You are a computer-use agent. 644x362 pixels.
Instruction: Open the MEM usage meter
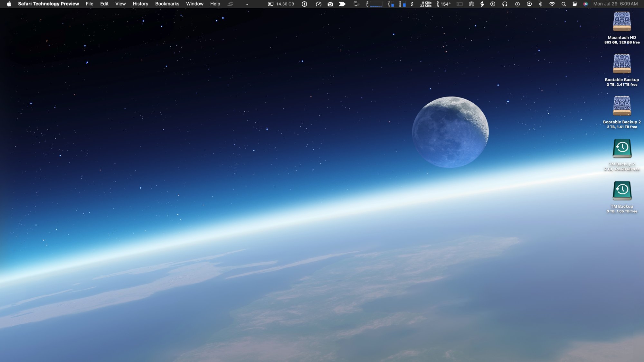[x=391, y=4]
